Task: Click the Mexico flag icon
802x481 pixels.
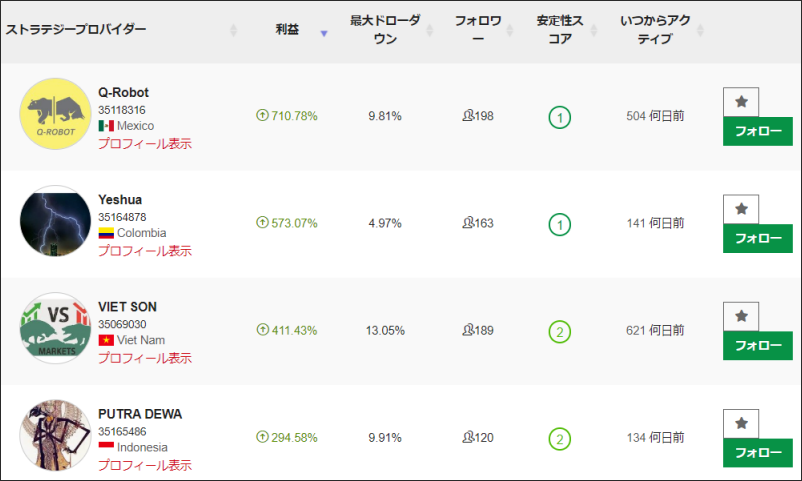Action: 106,126
